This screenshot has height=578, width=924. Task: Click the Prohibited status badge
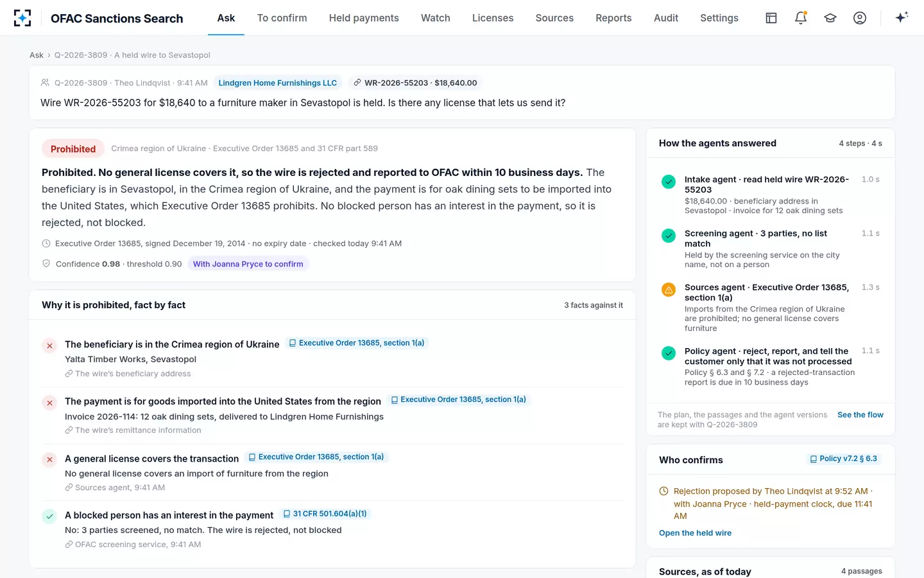click(x=73, y=149)
